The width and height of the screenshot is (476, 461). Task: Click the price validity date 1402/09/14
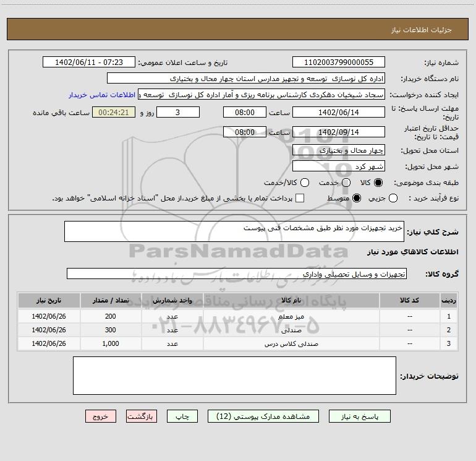(339, 132)
